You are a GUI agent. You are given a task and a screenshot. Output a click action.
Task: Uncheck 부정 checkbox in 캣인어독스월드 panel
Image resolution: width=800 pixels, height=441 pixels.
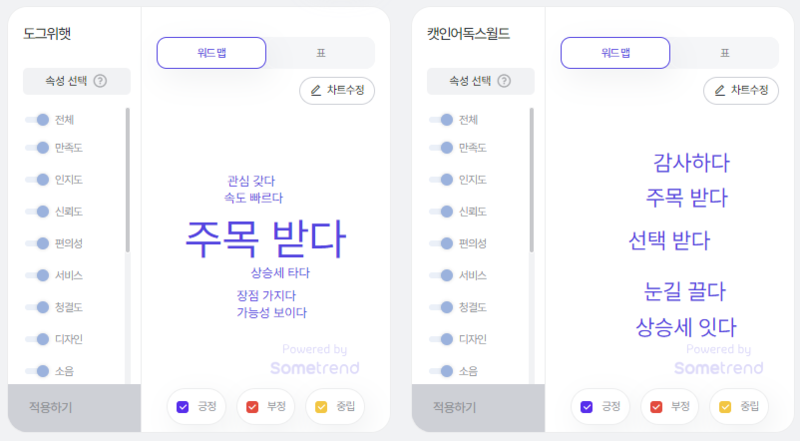click(656, 407)
